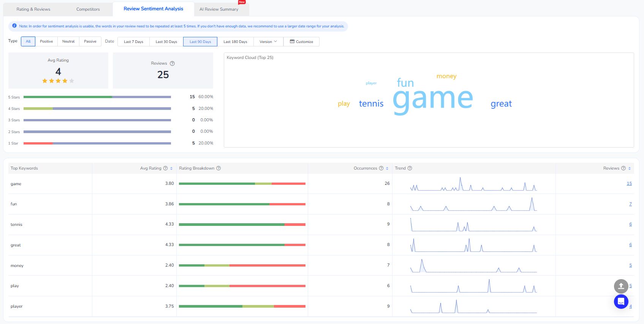Switch to the AI Review Summary tab
The width and height of the screenshot is (644, 324).
(x=219, y=9)
